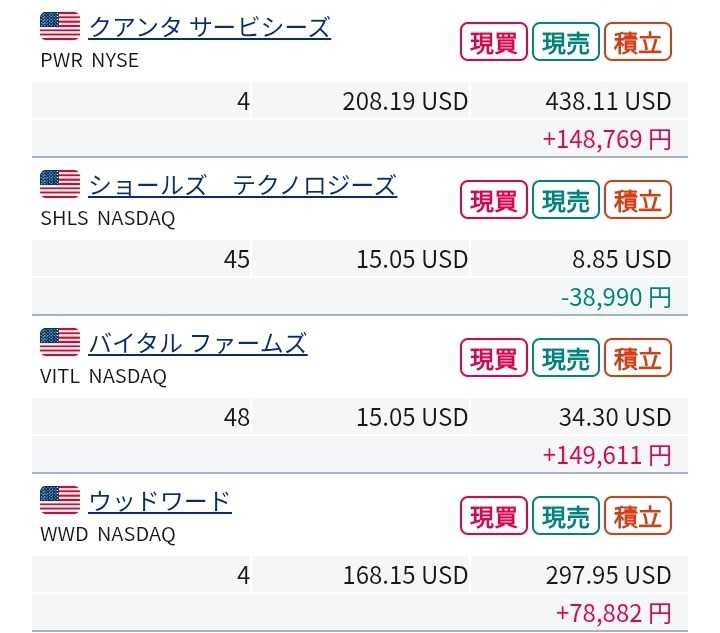Buy VITL with 現買 button
The height and width of the screenshot is (633, 720).
[x=493, y=358]
